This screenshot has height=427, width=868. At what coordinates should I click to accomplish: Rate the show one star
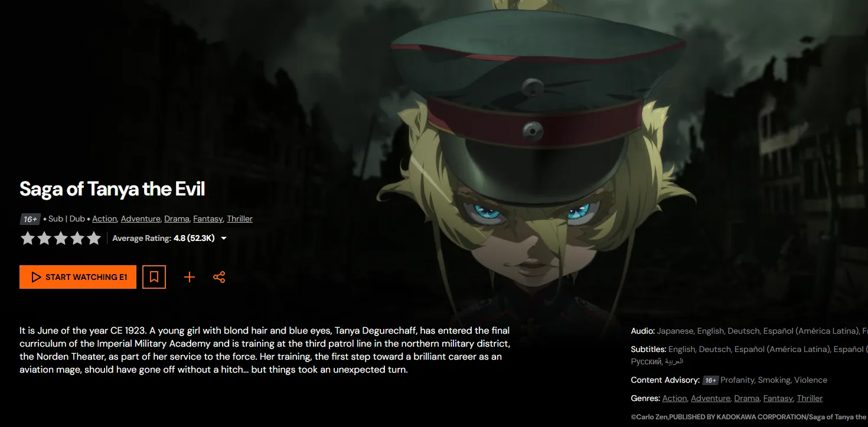click(28, 239)
